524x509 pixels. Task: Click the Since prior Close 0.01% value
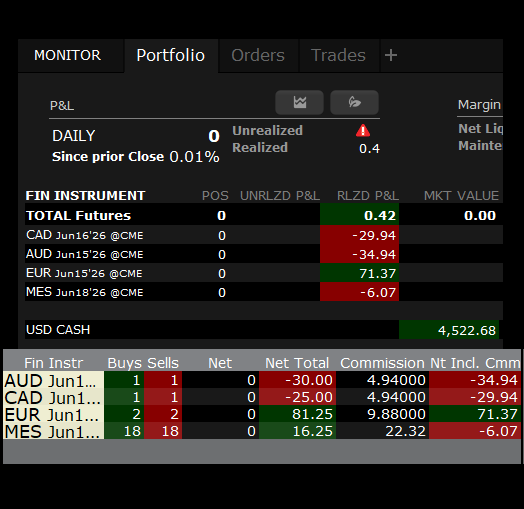coord(194,157)
